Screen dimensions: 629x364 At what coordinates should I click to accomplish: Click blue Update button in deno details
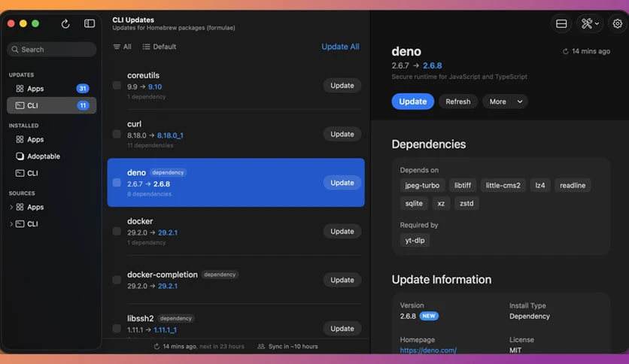(413, 102)
